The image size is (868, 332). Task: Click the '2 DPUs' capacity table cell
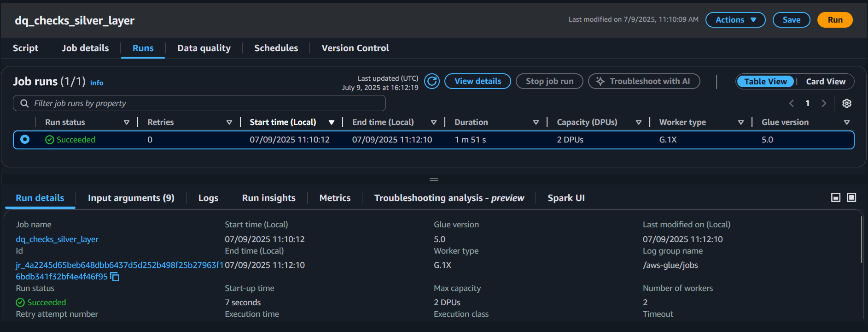[570, 140]
